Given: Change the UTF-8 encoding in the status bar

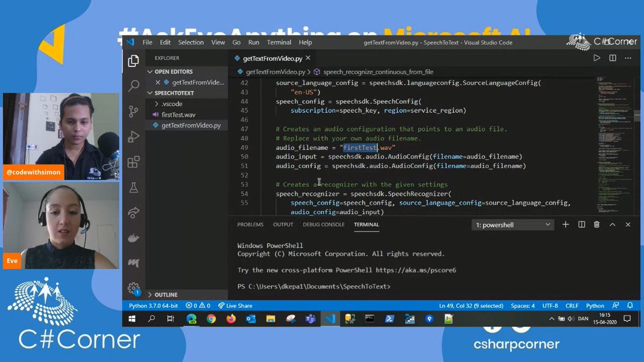Looking at the screenshot, I should coord(550,306).
